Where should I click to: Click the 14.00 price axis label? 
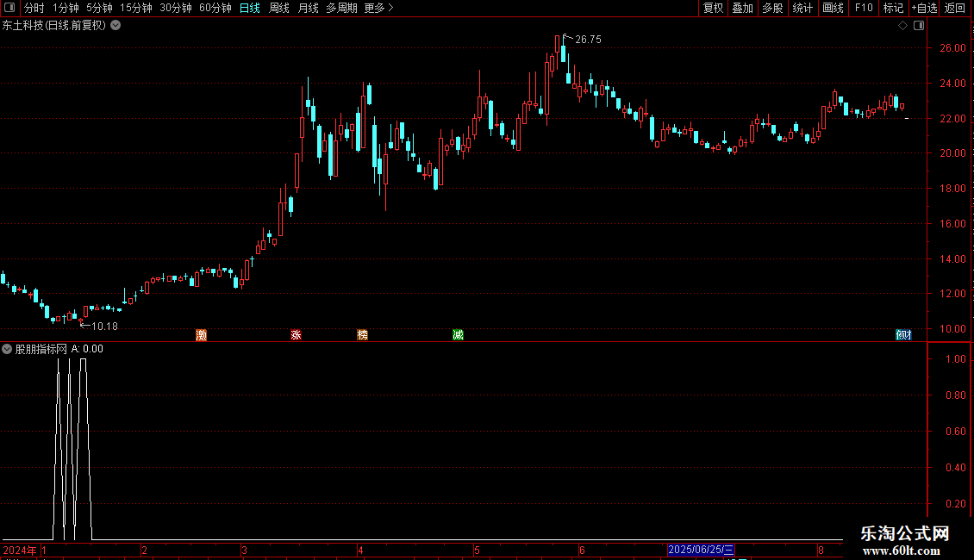click(x=952, y=259)
